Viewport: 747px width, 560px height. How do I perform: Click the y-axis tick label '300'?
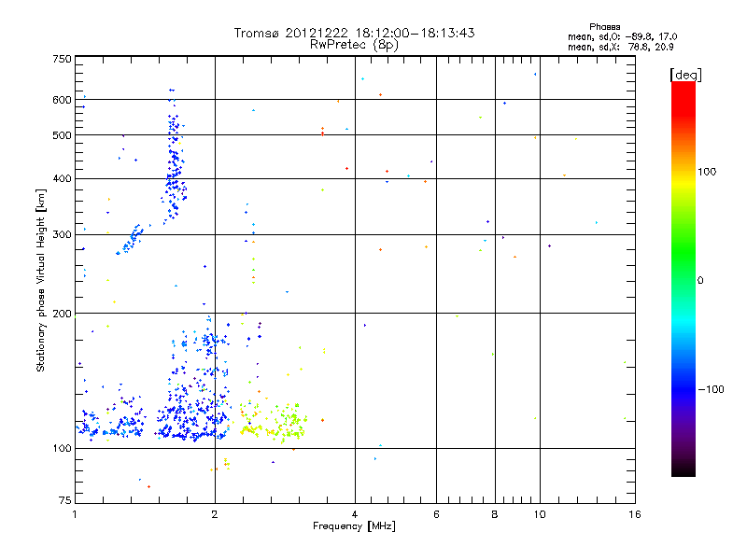(x=62, y=234)
